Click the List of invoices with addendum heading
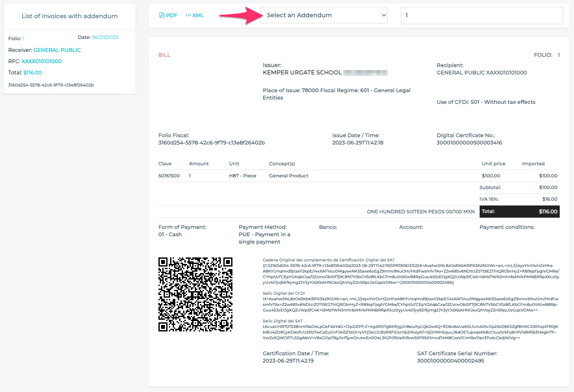 pyautogui.click(x=70, y=16)
